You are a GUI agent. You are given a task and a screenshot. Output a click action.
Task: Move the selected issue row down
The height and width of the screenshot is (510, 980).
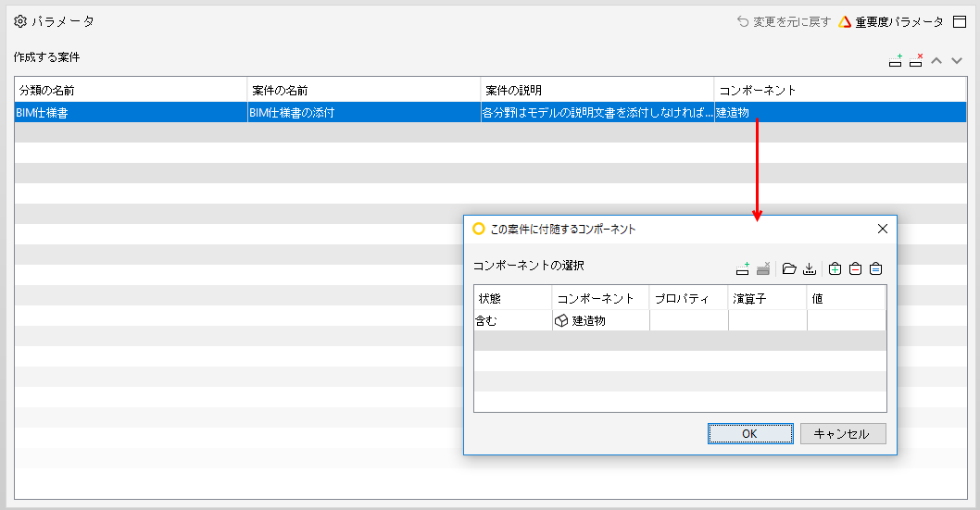[x=956, y=60]
